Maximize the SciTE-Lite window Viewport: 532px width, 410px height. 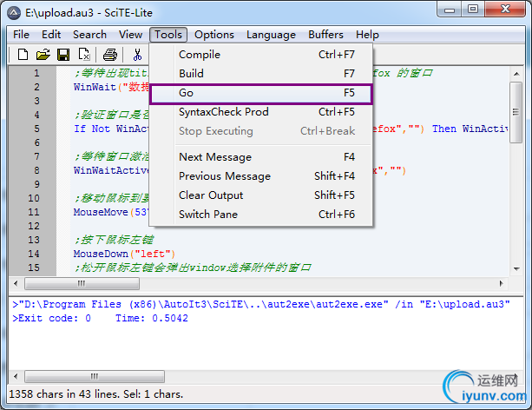(473, 10)
